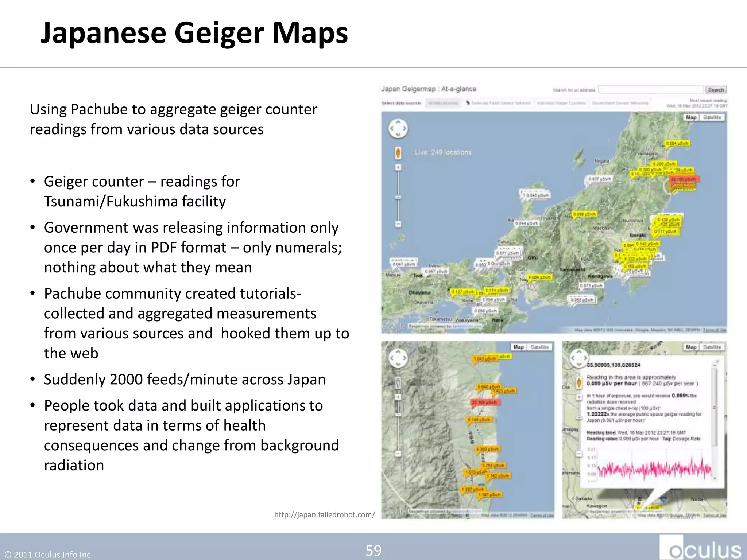Click '© 2011 Oculus Info Inc.' footer text
The width and height of the screenshot is (747, 560).
[49, 555]
